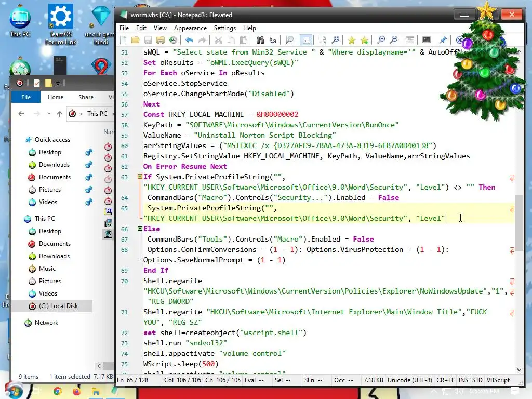Open the Edit menu
532x399 pixels.
coord(141,28)
